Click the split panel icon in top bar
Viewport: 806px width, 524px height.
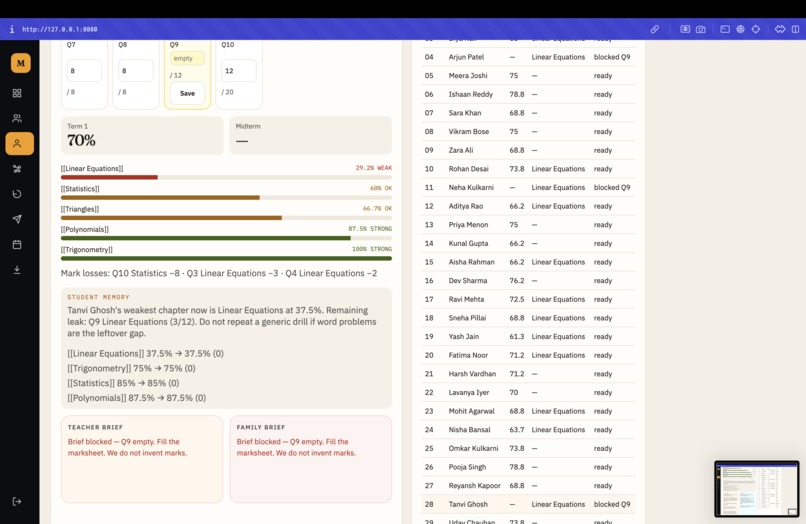(795, 29)
